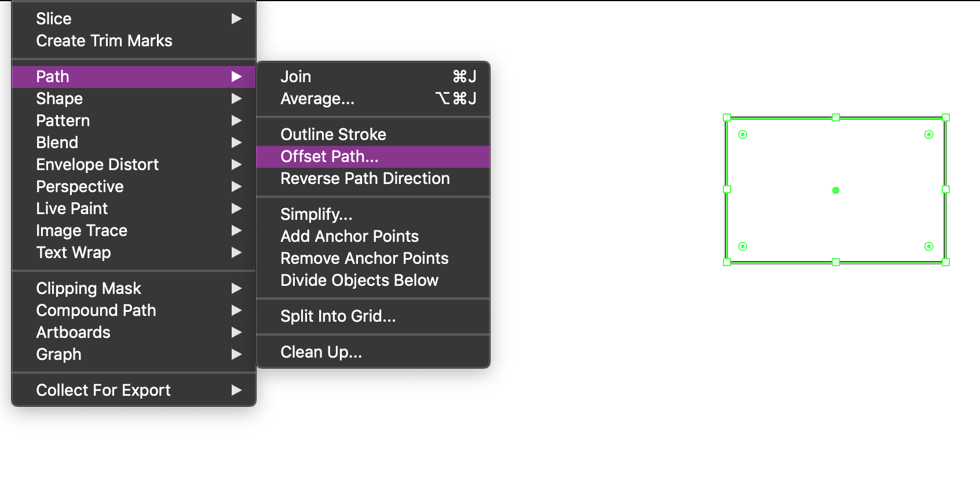Select Divide Objects Below

[373, 281]
